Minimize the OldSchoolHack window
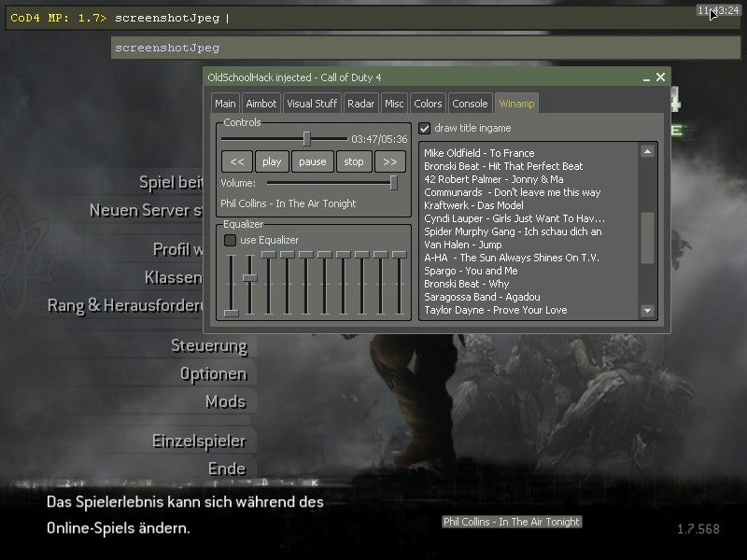The width and height of the screenshot is (747, 560). [x=646, y=77]
